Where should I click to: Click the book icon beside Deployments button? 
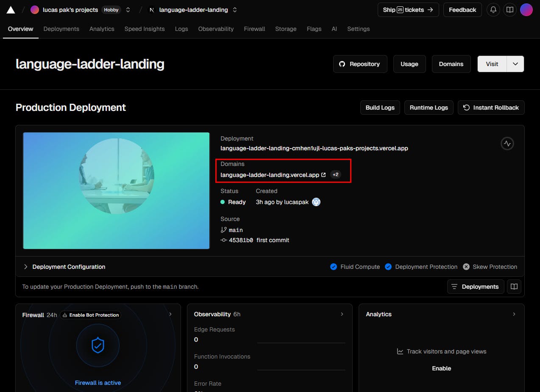(514, 287)
